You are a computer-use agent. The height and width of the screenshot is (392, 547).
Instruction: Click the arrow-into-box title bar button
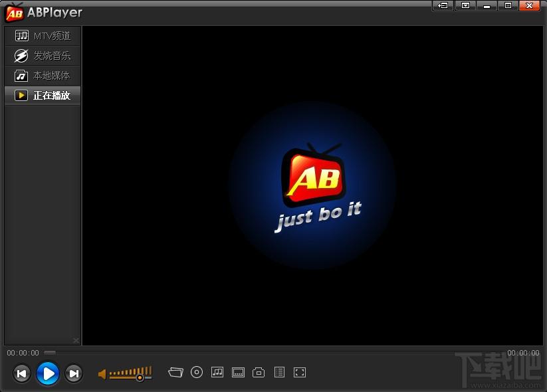click(443, 5)
